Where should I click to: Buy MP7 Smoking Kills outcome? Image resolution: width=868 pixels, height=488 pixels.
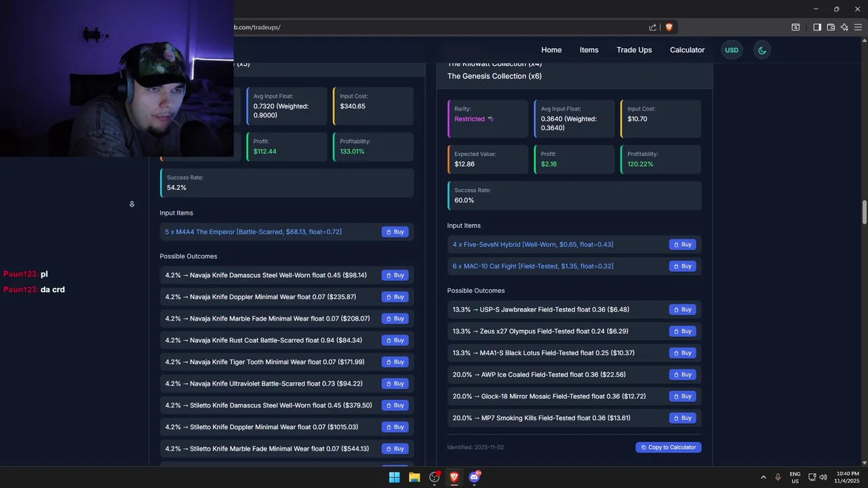(x=683, y=418)
